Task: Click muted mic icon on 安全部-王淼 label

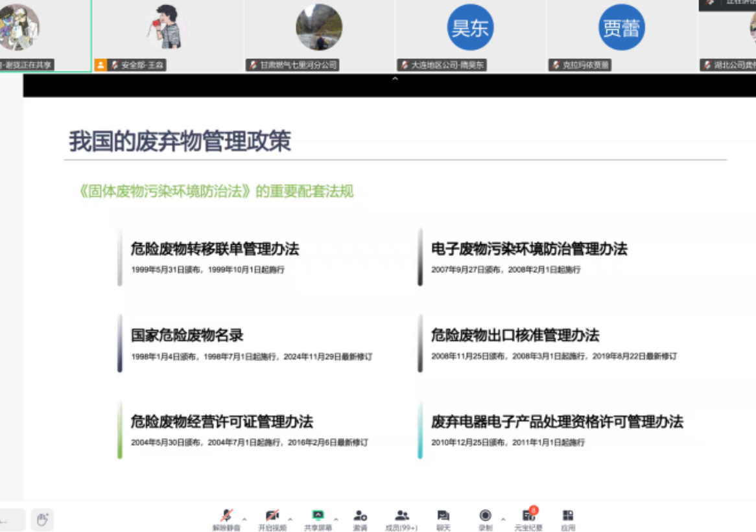Action: 114,65
